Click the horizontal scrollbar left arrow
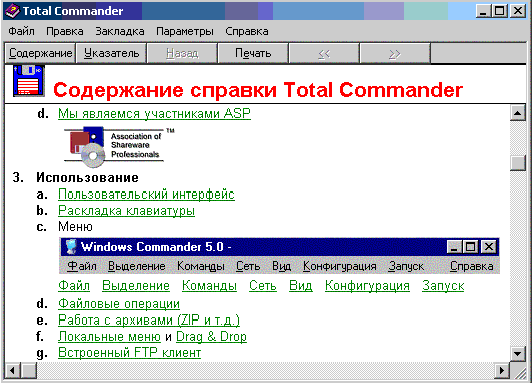This screenshot has width=532, height=383. pyautogui.click(x=13, y=370)
